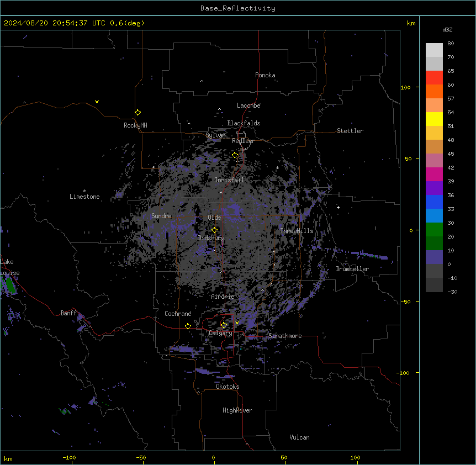Pick the green 20-30 dBZ legend swatch

[434, 230]
